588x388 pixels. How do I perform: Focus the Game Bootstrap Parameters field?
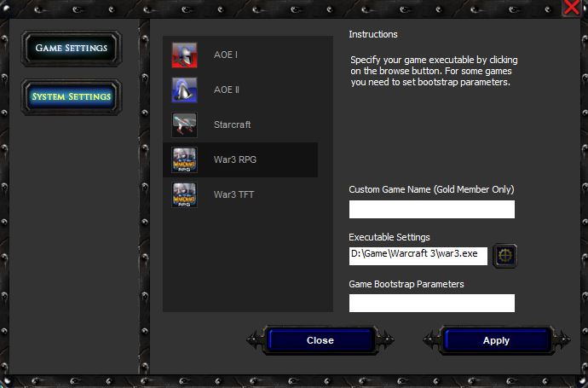click(431, 303)
